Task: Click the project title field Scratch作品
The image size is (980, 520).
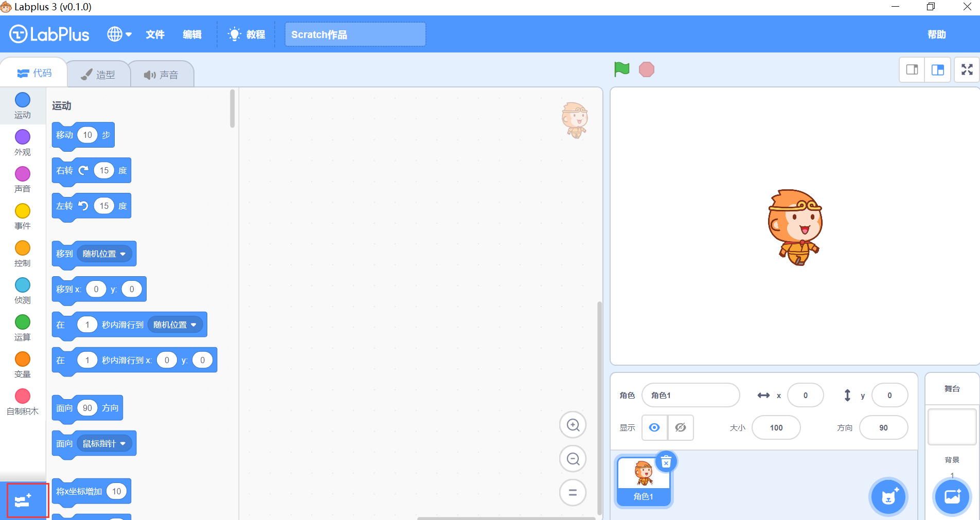Action: [x=355, y=34]
